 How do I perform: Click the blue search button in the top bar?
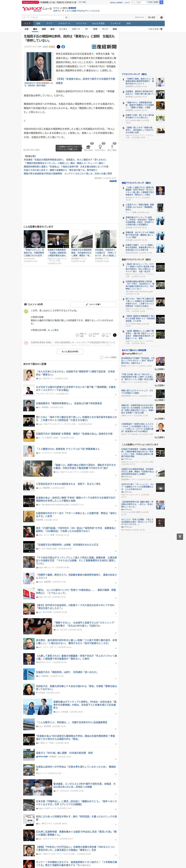click(161, 2)
